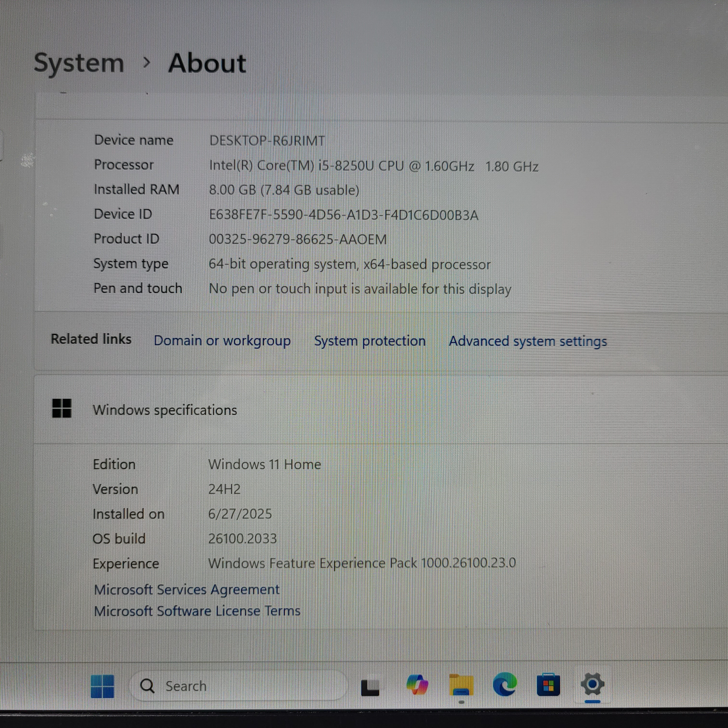Select the 8.00 GB installed RAM value
Image resolution: width=728 pixels, height=728 pixels.
pyautogui.click(x=284, y=190)
